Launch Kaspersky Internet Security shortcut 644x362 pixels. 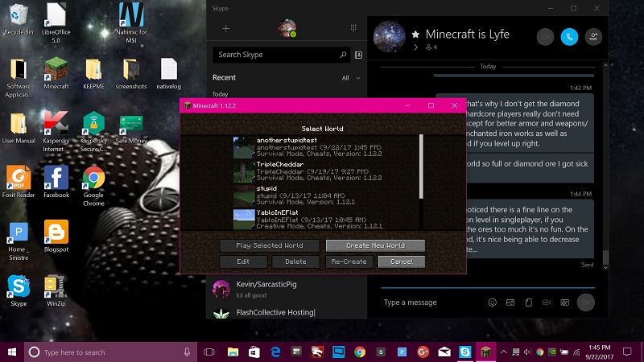56,132
